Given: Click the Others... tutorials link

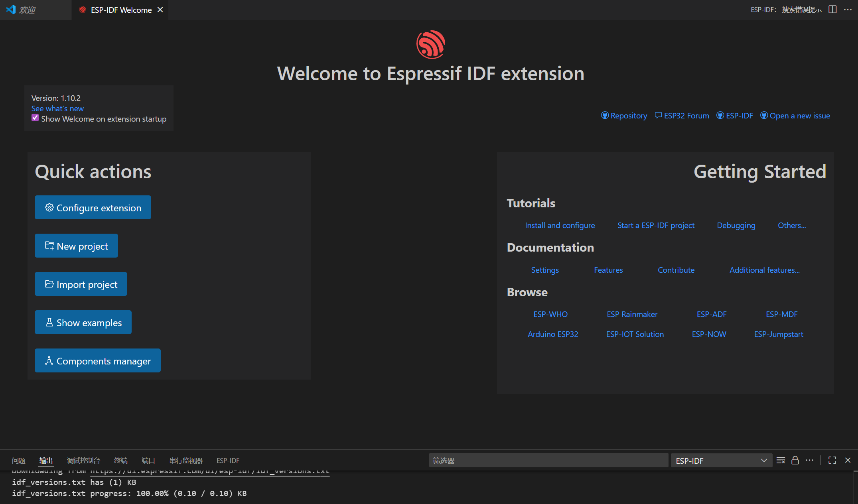Looking at the screenshot, I should tap(792, 225).
